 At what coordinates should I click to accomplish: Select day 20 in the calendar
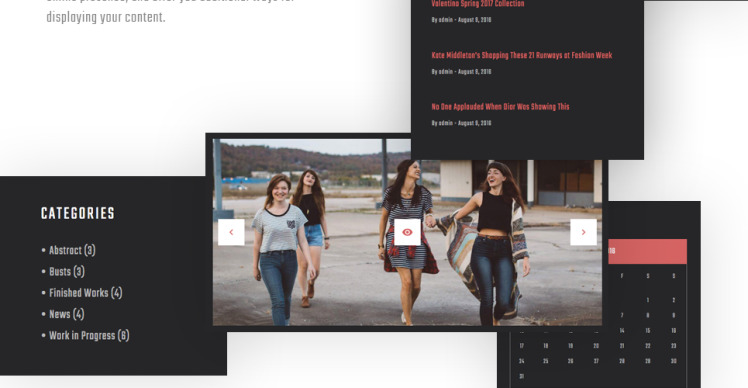pyautogui.click(x=596, y=346)
